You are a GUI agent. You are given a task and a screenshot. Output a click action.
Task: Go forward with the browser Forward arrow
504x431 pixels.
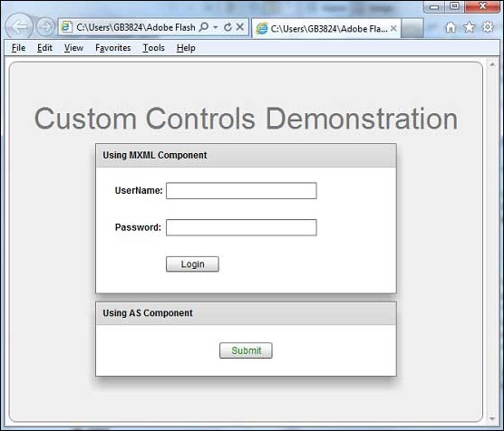pos(45,27)
